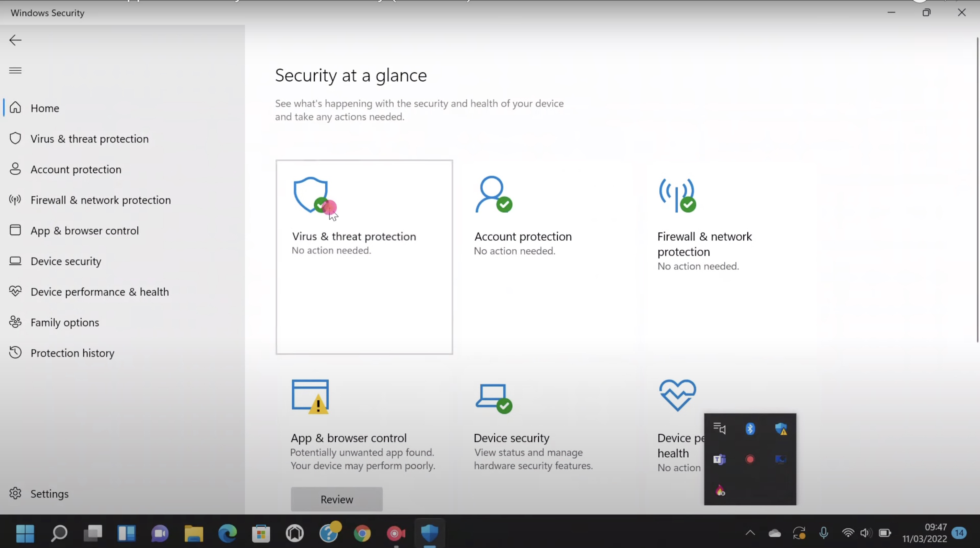Viewport: 980px width, 548px height.
Task: Open Device performance & health
Action: 100,292
